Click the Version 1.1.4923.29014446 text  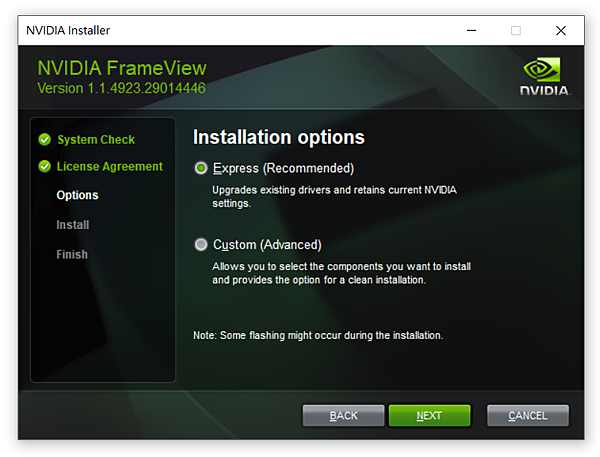pos(121,88)
